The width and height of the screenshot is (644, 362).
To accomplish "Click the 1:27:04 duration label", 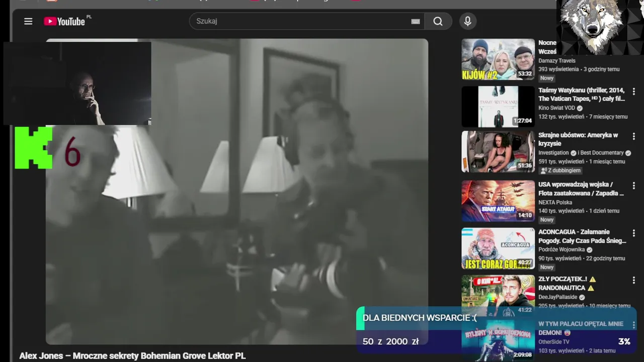I will (x=522, y=121).
